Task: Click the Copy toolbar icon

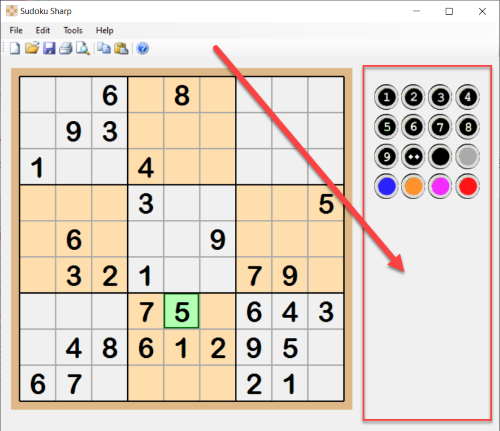Action: (104, 48)
